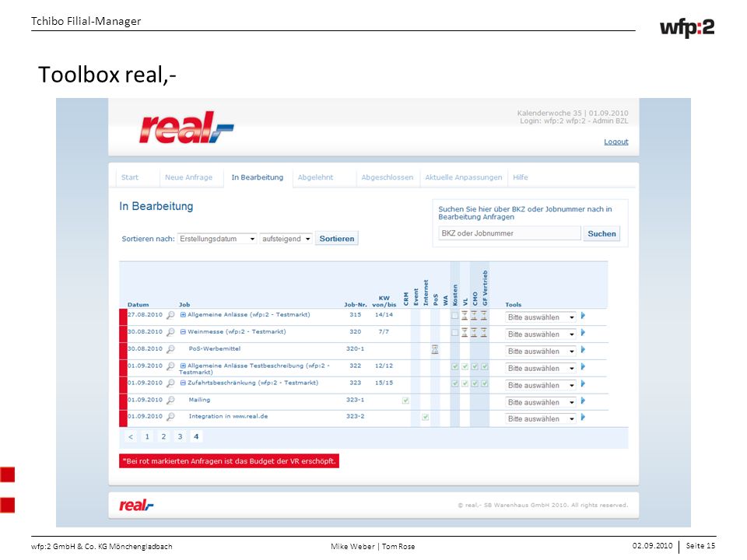Run the tool arrow for job 320
Viewport: 747px width, 560px height.
[x=583, y=333]
